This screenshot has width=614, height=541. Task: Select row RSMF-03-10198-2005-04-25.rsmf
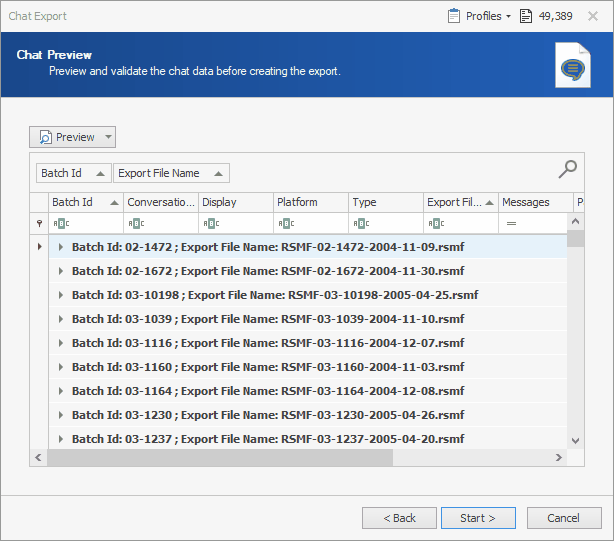click(308, 295)
